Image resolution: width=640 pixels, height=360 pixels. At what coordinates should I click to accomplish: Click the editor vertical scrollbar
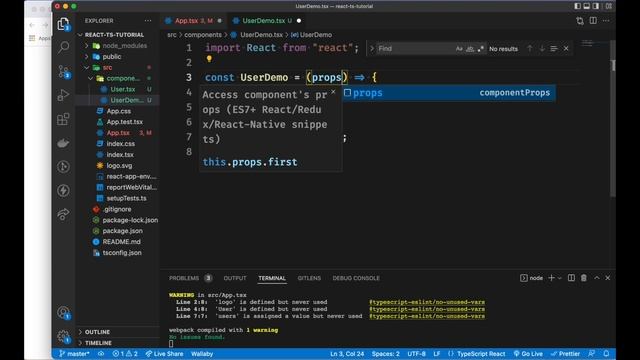(x=613, y=118)
